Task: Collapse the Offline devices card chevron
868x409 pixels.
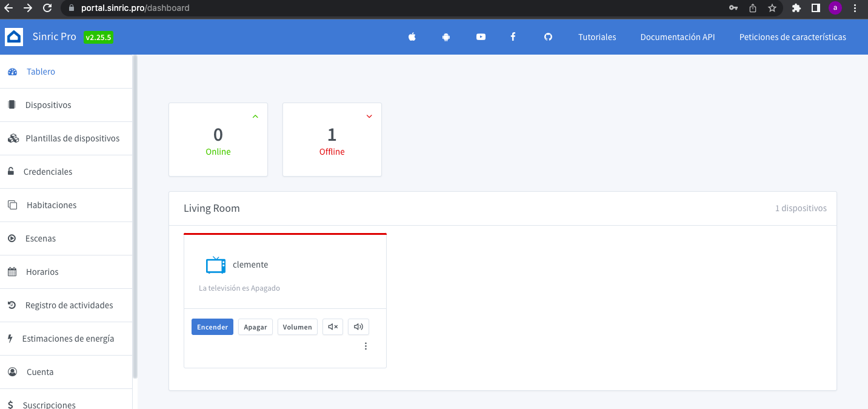Action: click(369, 117)
